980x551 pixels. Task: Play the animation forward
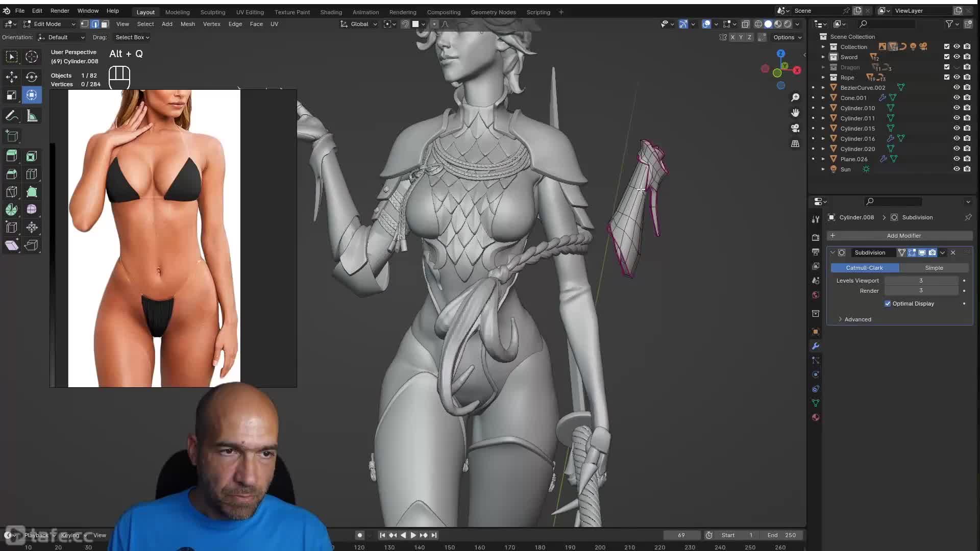point(413,535)
